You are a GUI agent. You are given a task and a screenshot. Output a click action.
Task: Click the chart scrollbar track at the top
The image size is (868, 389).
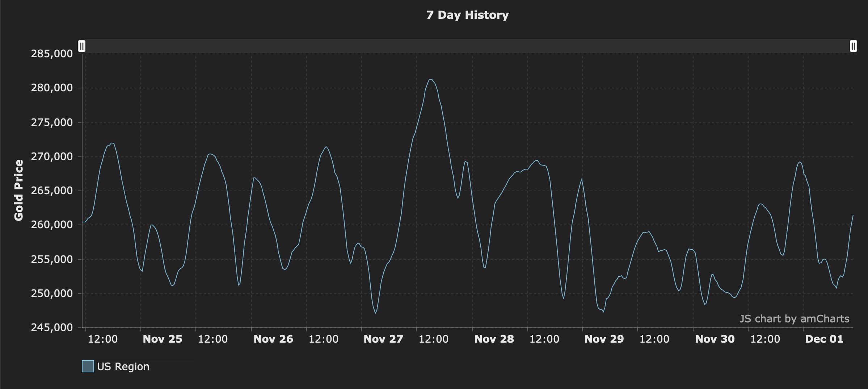coord(467,46)
